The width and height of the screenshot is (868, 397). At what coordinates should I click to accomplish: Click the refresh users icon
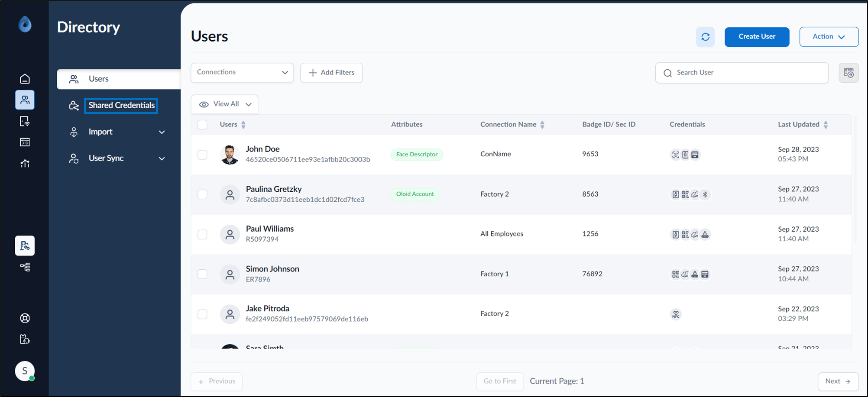click(x=705, y=37)
